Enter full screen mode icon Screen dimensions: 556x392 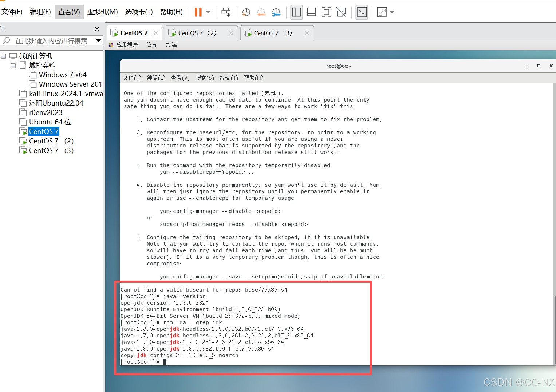tap(327, 12)
